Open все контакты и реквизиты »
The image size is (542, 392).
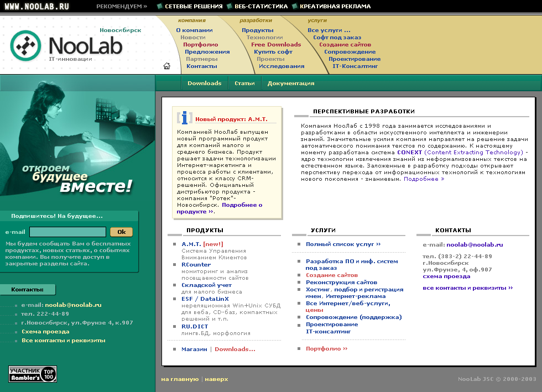(x=468, y=288)
